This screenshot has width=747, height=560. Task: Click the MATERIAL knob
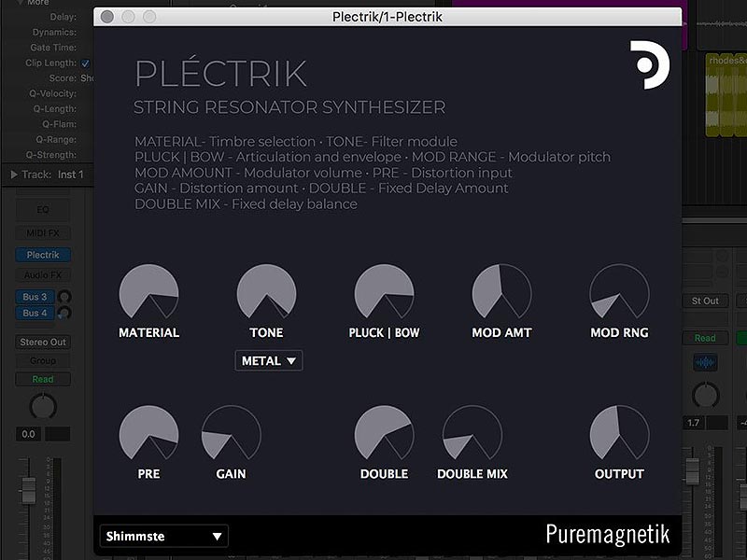pos(149,292)
